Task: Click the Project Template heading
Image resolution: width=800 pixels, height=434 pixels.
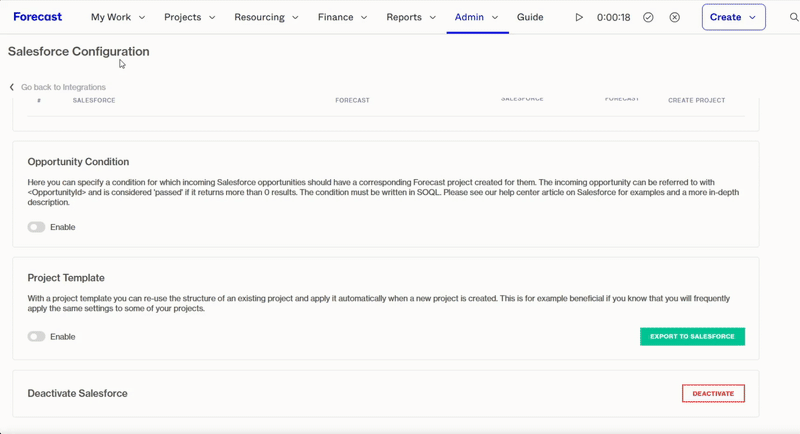Action: [x=66, y=278]
